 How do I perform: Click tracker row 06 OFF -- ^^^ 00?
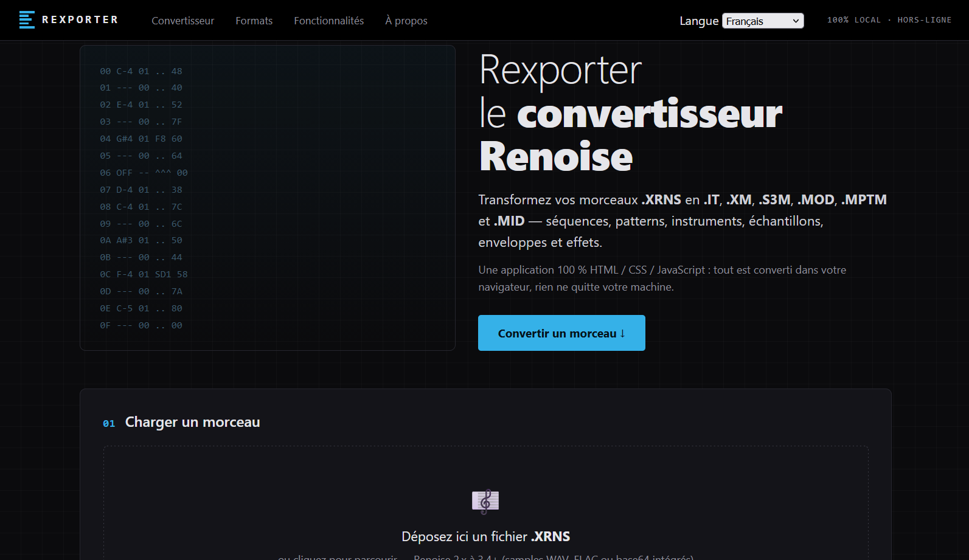144,173
